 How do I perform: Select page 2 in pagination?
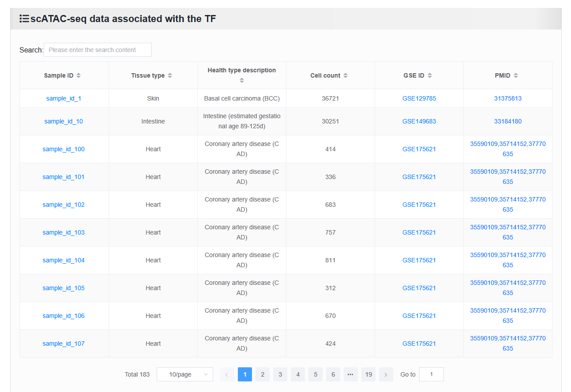tap(263, 374)
